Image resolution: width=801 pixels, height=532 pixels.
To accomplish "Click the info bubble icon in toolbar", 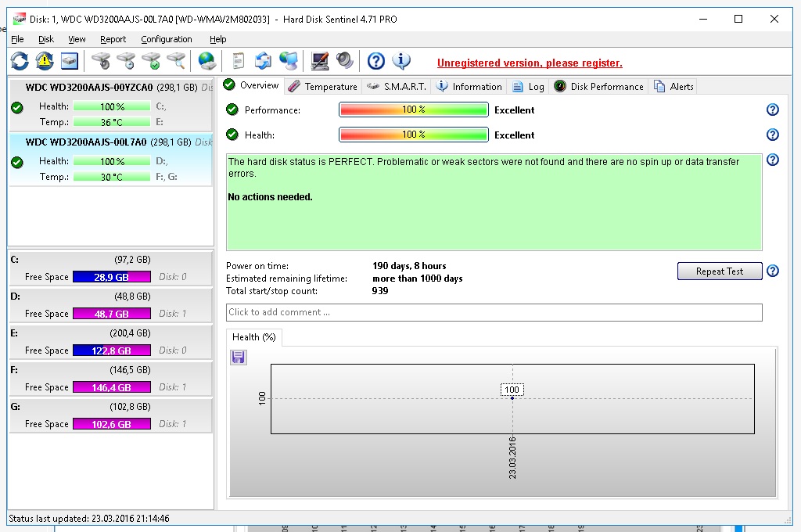I will pyautogui.click(x=401, y=61).
